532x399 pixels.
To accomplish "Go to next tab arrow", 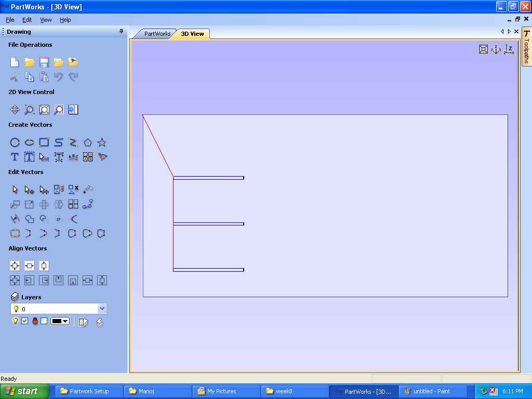I will pyautogui.click(x=509, y=31).
